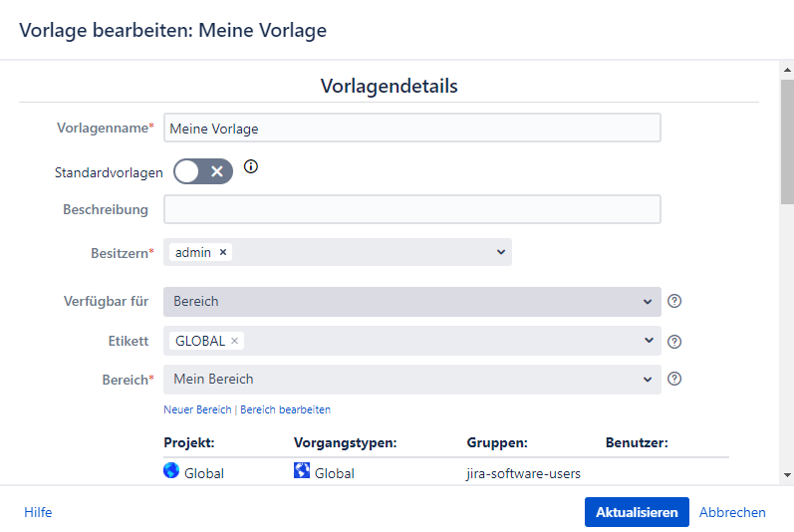
Task: Click into the Vorlagenname text field
Action: point(411,129)
